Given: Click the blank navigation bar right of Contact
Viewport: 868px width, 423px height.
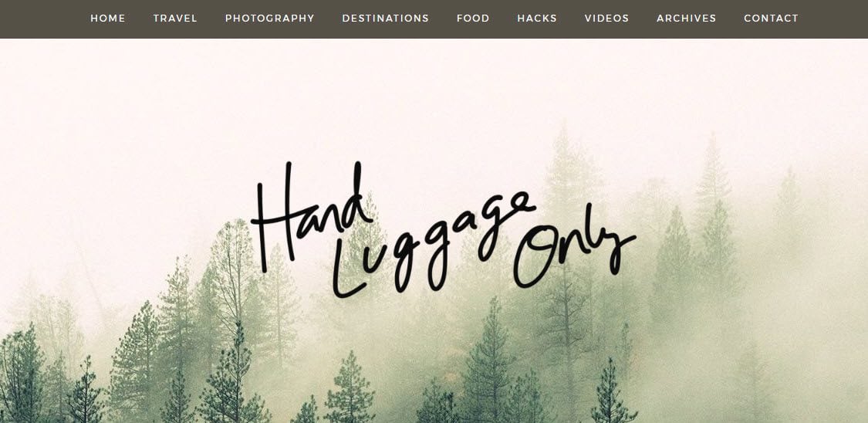Looking at the screenshot, I should click(834, 19).
